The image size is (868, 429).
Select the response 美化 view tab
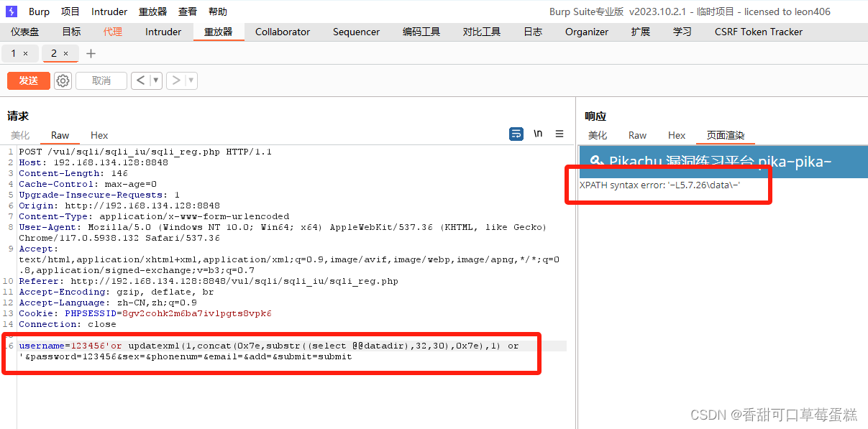click(x=598, y=135)
